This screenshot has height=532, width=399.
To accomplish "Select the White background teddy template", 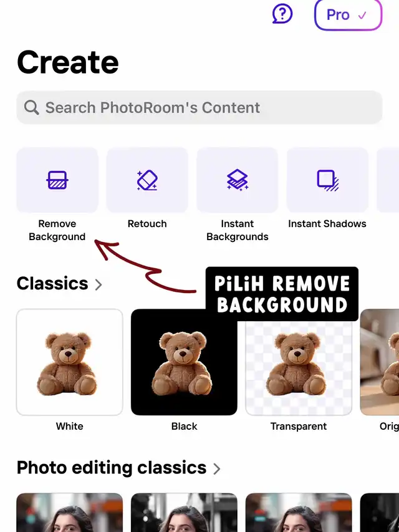I will 70,362.
